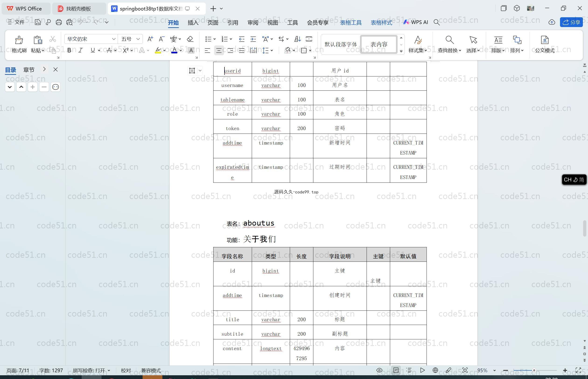Screen dimensions: 588x379
Task: Click the Styles Set (样式集) icon
Action: click(x=418, y=40)
